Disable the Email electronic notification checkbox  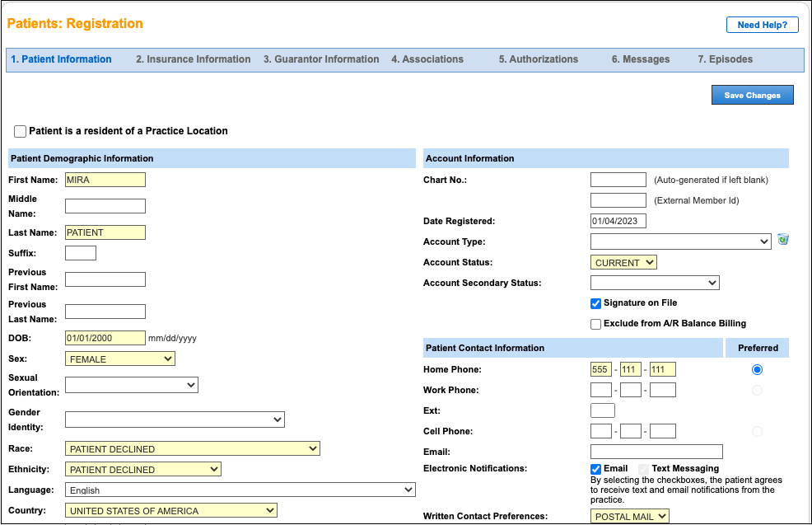click(595, 468)
